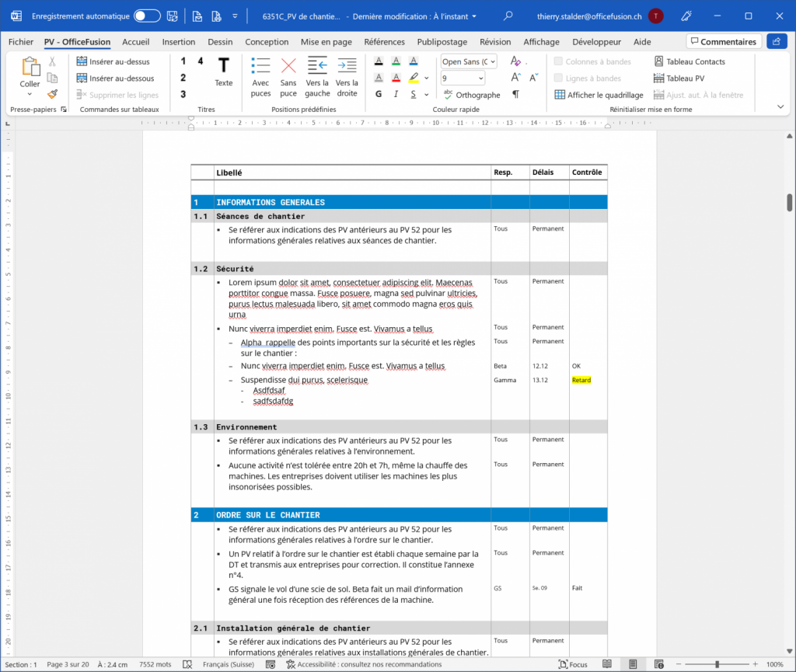796x672 pixels.
Task: Click the Copy icon in Presse-papiers
Action: pyautogui.click(x=52, y=78)
